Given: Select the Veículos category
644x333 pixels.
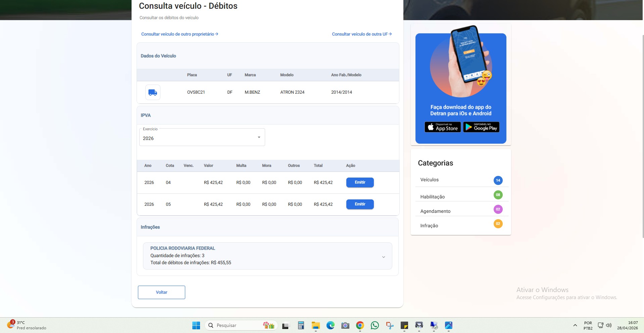Looking at the screenshot, I should click(461, 180).
